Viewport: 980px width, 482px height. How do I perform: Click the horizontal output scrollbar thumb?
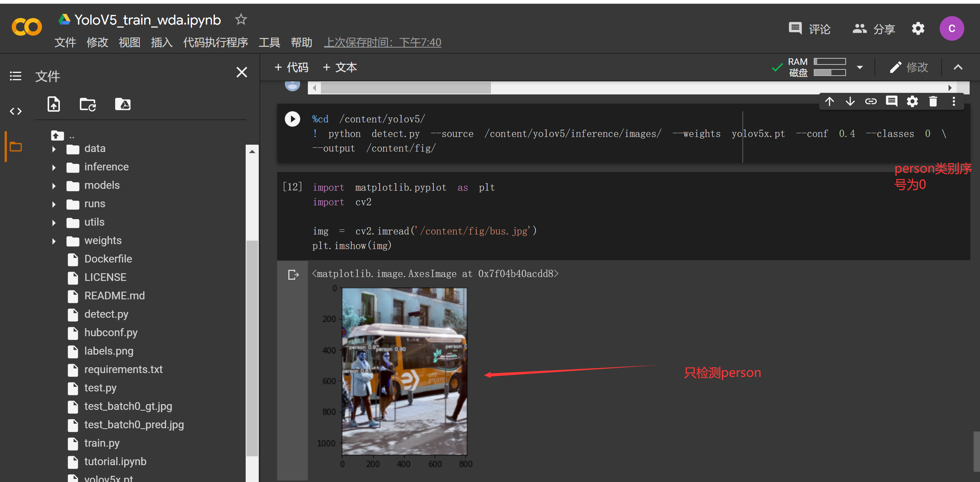405,88
